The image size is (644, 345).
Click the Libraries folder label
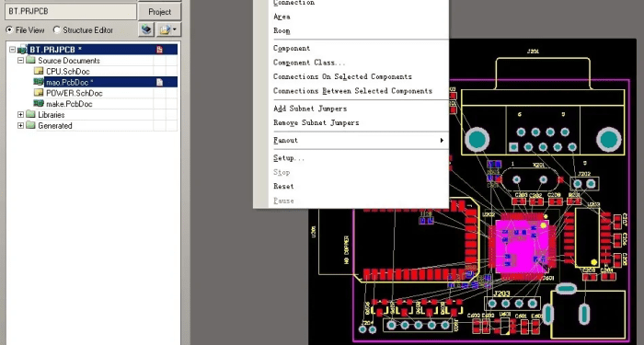point(52,115)
